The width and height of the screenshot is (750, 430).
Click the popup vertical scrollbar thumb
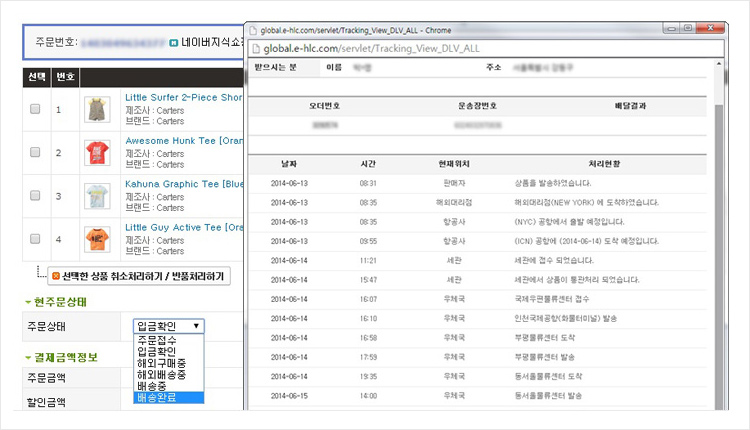click(718, 256)
